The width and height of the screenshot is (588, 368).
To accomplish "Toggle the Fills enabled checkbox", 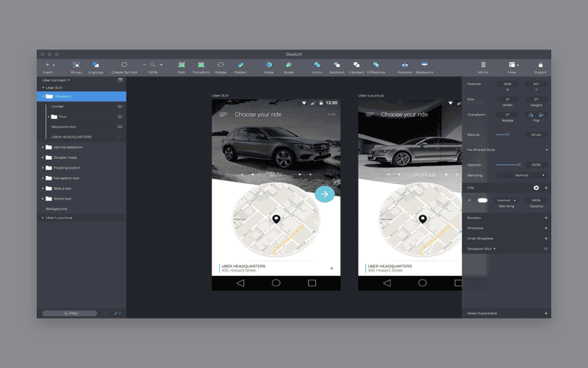I will tap(470, 200).
